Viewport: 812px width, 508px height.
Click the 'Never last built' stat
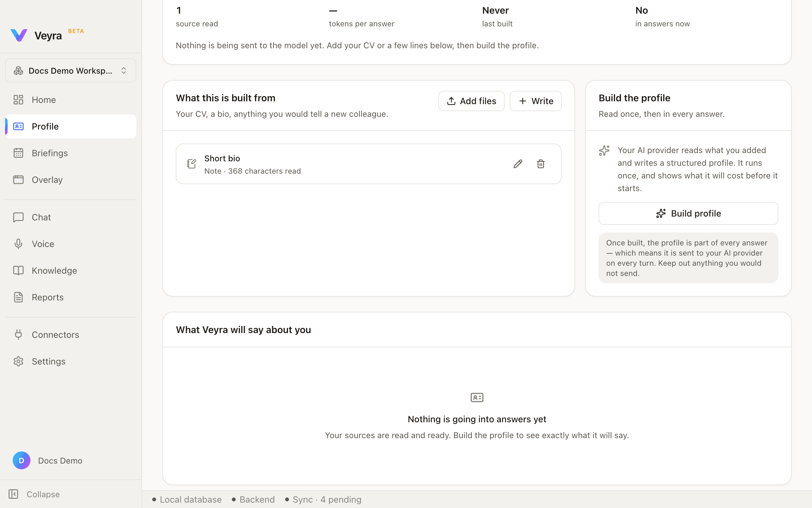pos(497,17)
